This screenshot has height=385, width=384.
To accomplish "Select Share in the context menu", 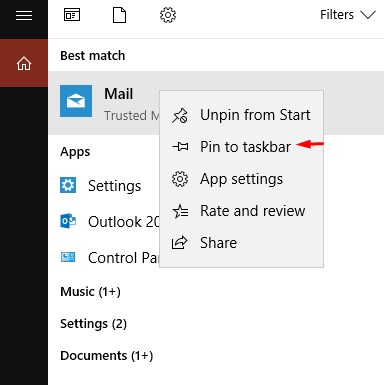I will (242, 243).
